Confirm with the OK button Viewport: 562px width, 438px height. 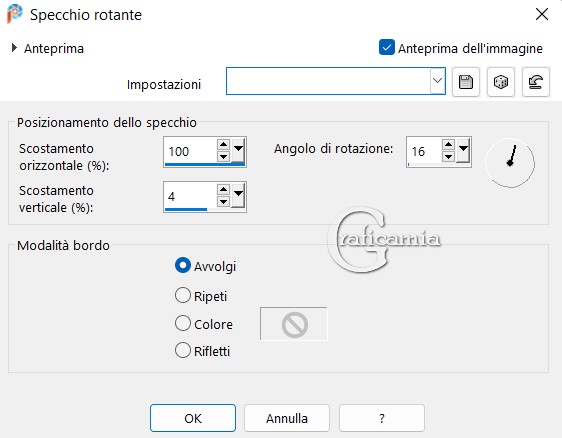(193, 418)
